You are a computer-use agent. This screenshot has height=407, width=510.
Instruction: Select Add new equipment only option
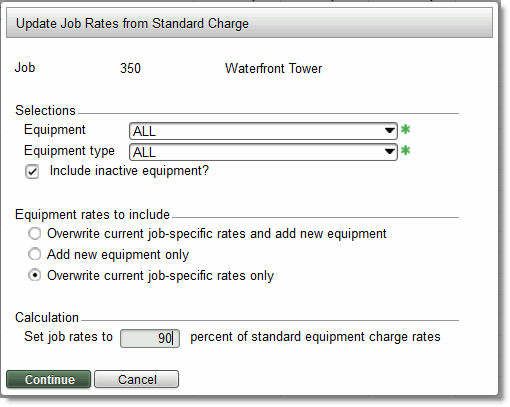[35, 254]
